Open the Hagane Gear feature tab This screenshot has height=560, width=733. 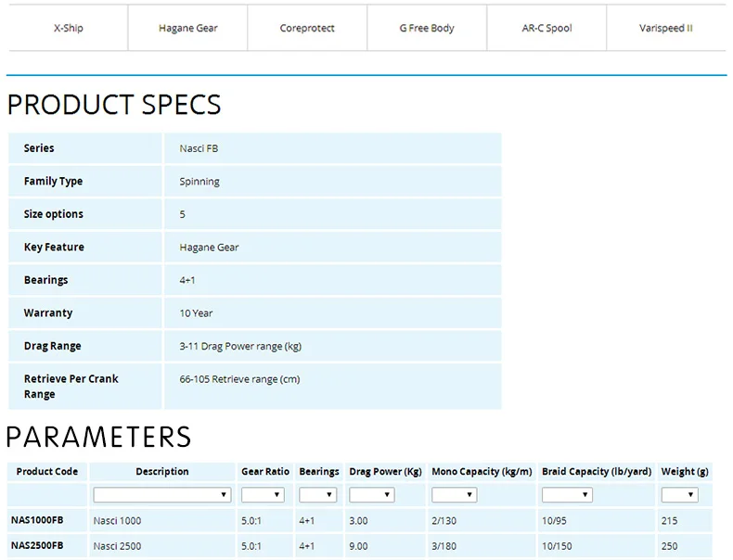(188, 28)
